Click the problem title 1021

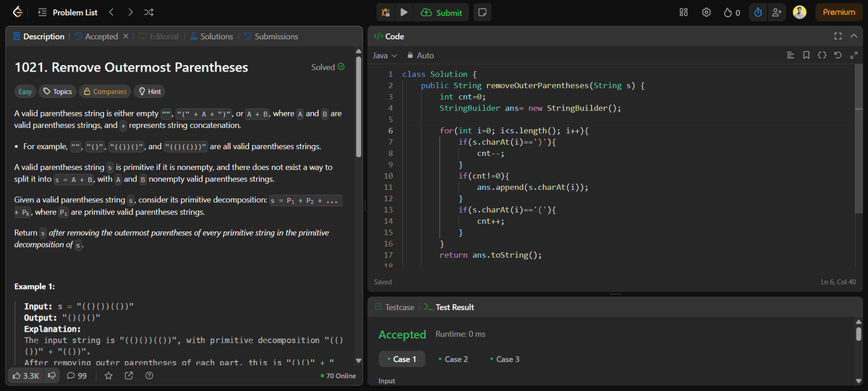131,67
